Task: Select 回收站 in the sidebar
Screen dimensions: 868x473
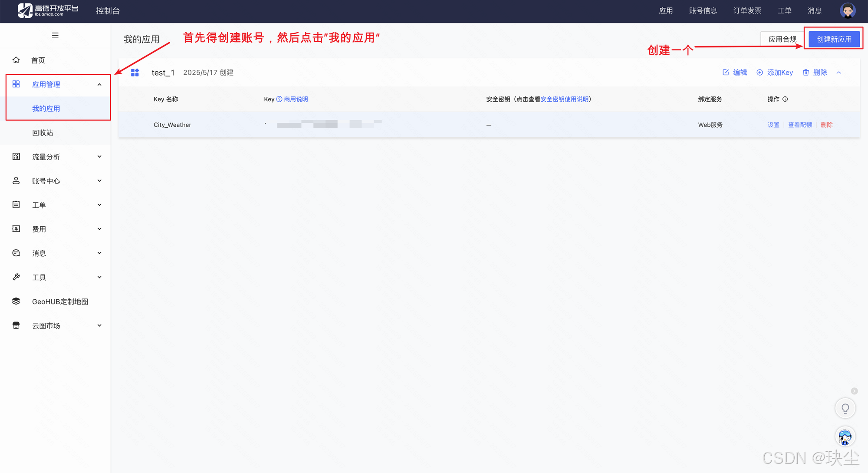Action: (43, 133)
